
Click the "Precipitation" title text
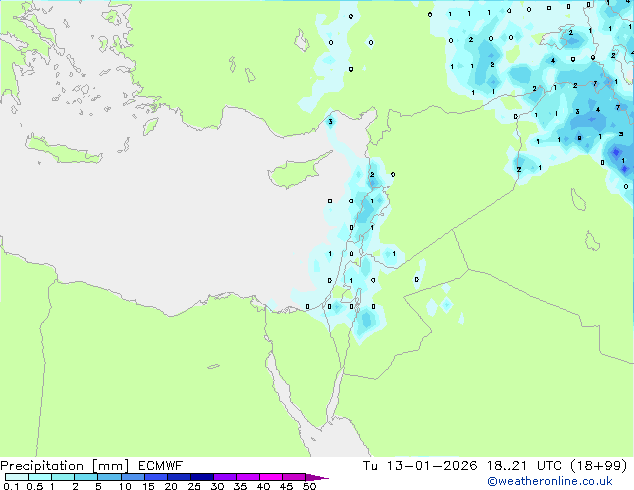pyautogui.click(x=42, y=466)
